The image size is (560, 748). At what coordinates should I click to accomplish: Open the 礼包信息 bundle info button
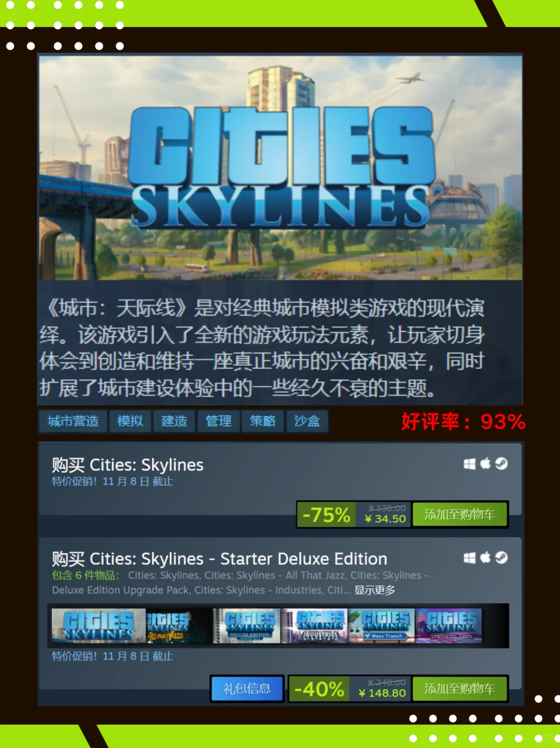247,688
